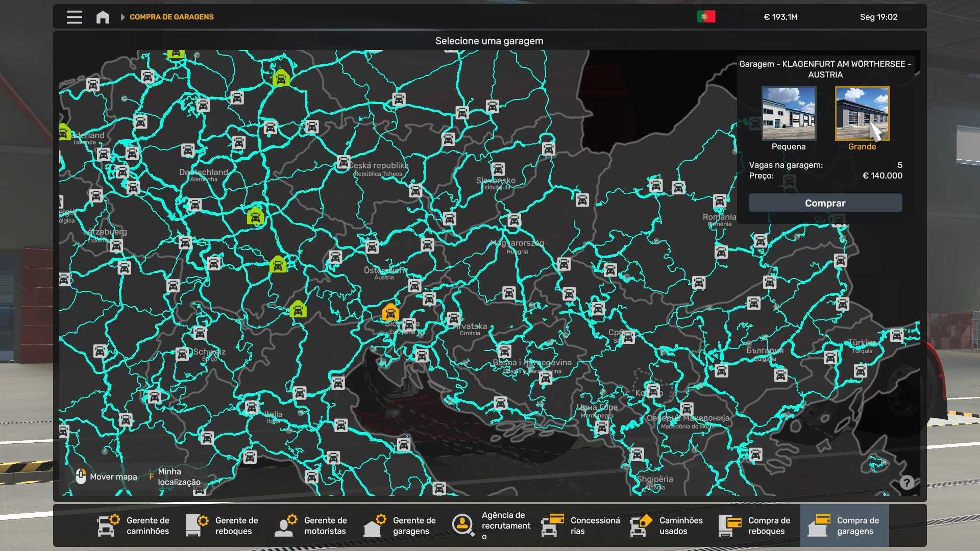980x551 pixels.
Task: Select the garage marker next to Česká republika
Action: (344, 162)
